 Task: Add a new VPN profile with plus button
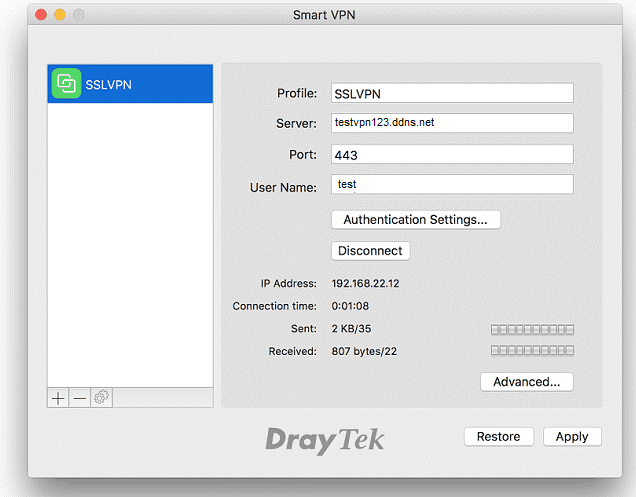[x=58, y=398]
